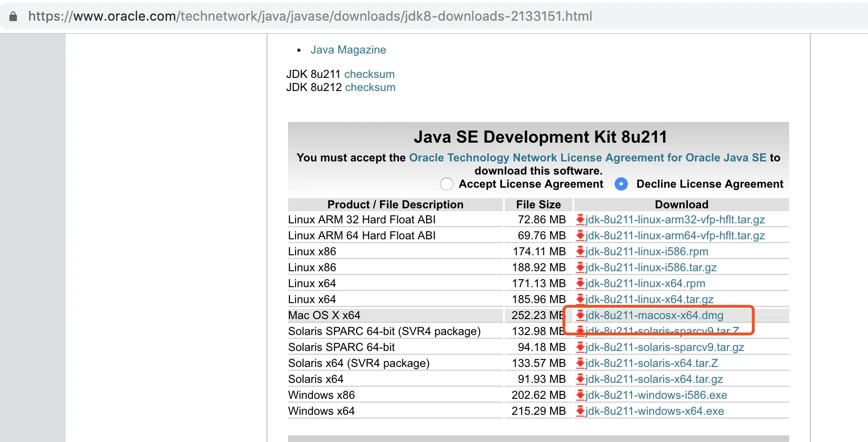The width and height of the screenshot is (868, 442).
Task: Click the Product / File Description header
Action: click(396, 205)
